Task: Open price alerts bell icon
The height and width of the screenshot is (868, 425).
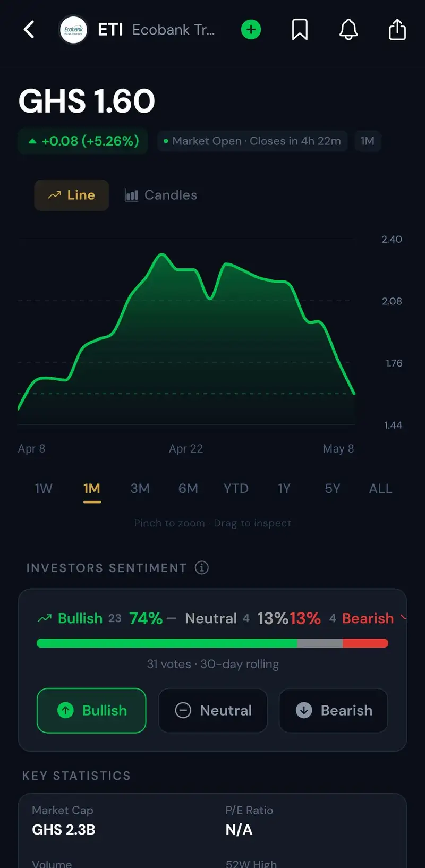Action: [x=348, y=30]
